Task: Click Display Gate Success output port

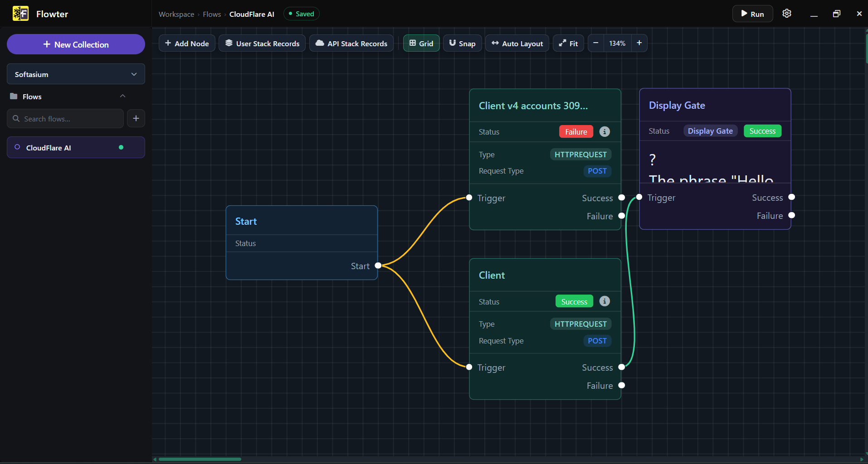Action: pos(792,197)
